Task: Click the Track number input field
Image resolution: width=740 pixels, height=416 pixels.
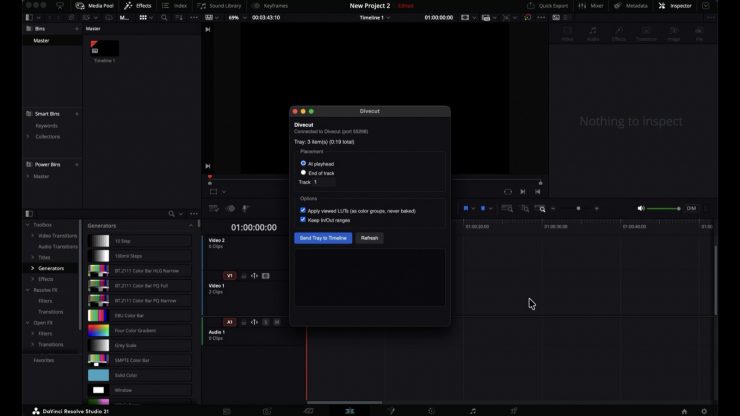Action: point(324,182)
